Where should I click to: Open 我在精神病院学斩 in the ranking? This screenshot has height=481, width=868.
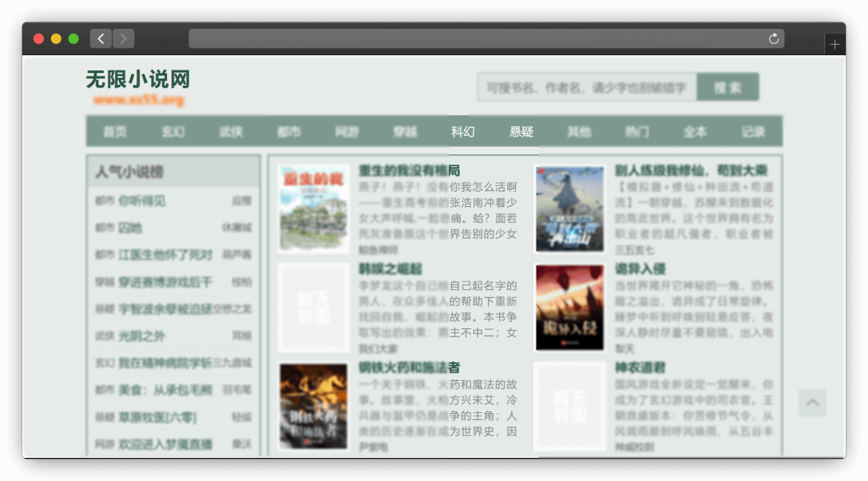point(165,363)
